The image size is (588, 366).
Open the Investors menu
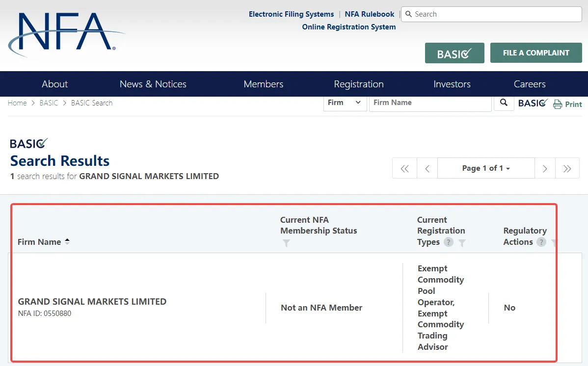coord(452,84)
